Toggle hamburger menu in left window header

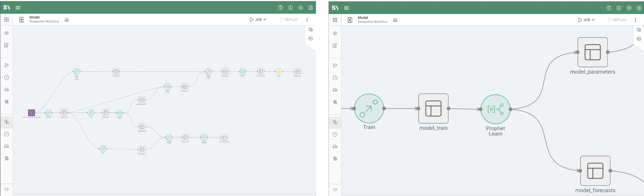coord(18,7)
